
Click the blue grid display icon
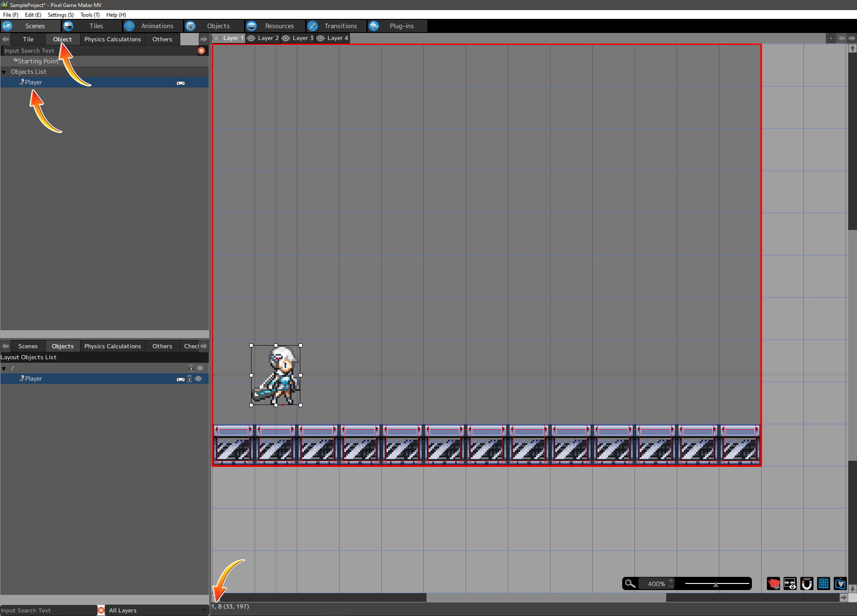click(x=823, y=583)
